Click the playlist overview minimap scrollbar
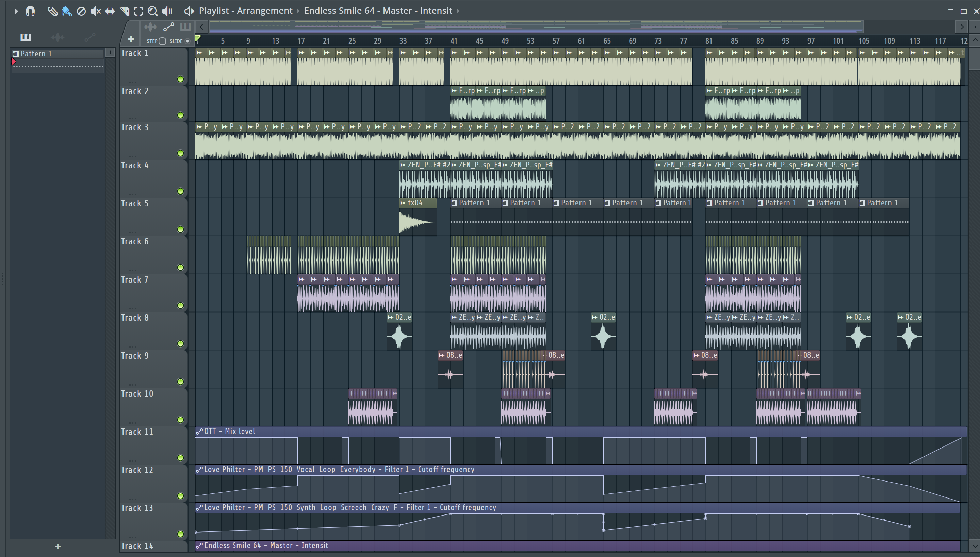980x557 pixels. coord(536,27)
